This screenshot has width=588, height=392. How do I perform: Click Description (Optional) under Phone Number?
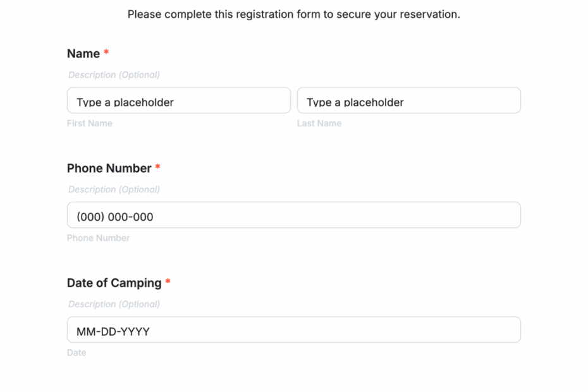point(114,189)
